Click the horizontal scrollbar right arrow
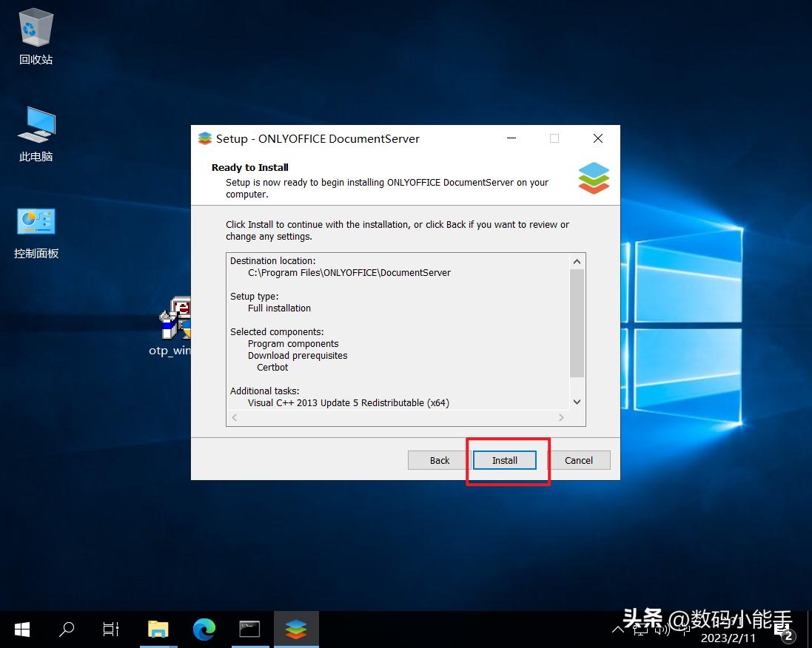This screenshot has width=812, height=648. tap(561, 418)
